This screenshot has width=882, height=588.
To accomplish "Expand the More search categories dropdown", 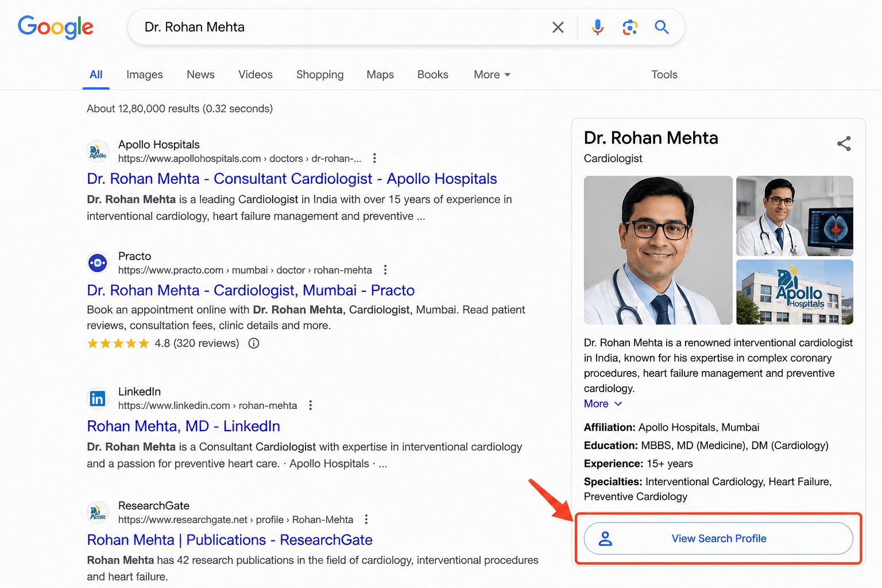I will point(492,75).
